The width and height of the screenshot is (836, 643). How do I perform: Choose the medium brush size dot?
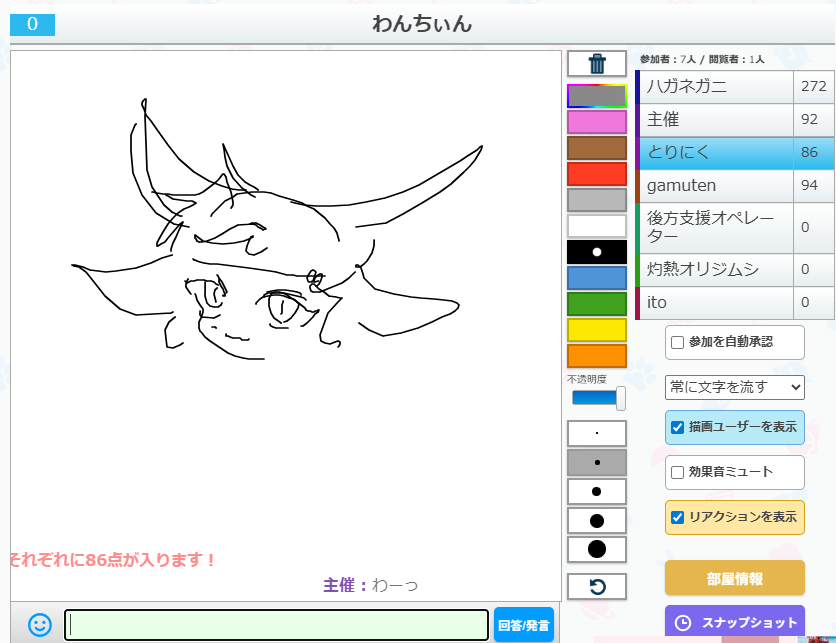[x=597, y=491]
